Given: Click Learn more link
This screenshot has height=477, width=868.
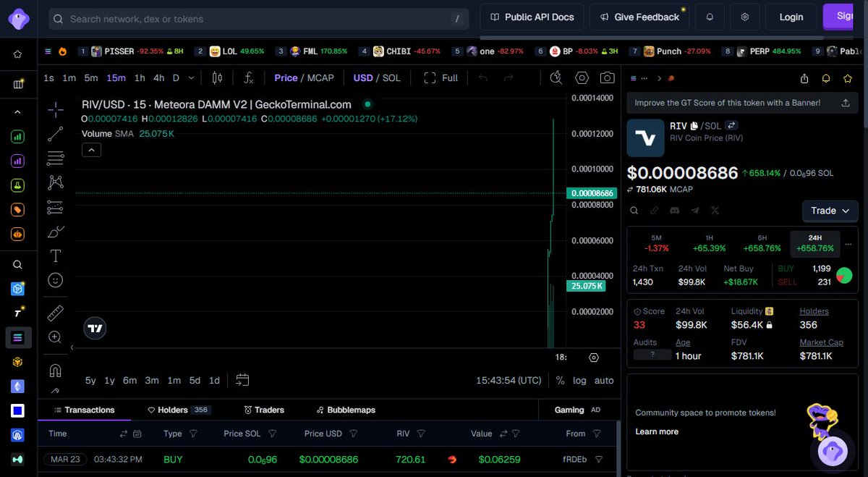Looking at the screenshot, I should pyautogui.click(x=657, y=431).
